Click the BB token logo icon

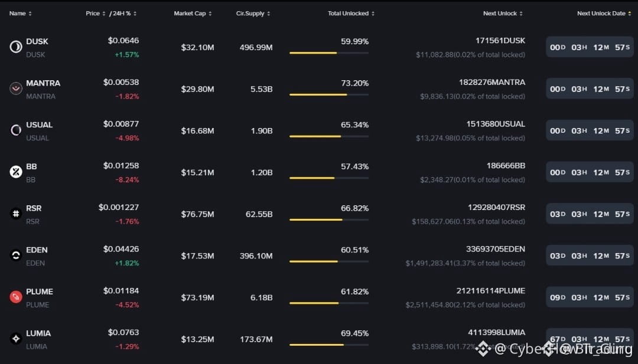(16, 172)
